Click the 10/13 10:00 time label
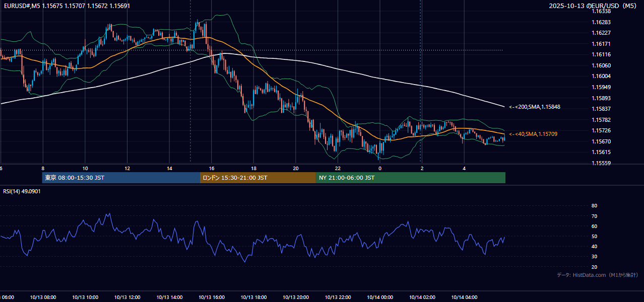The height and width of the screenshot is (302, 644). [85, 297]
